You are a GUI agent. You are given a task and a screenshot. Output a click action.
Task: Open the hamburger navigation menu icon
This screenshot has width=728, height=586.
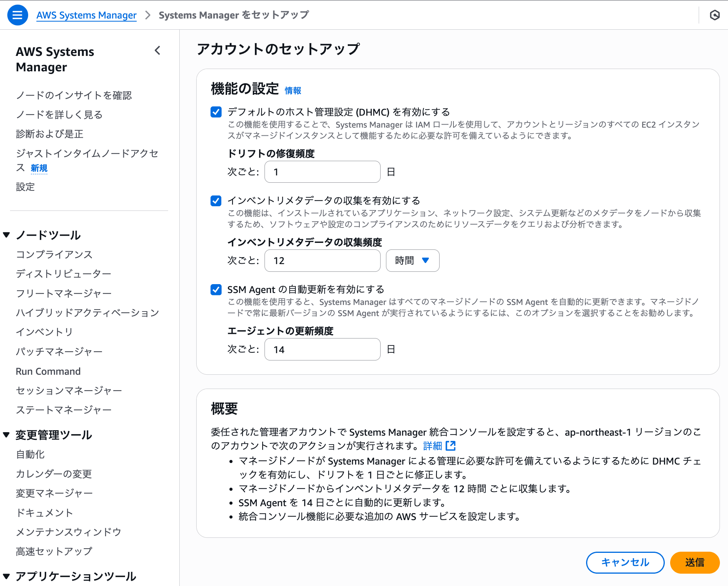17,15
